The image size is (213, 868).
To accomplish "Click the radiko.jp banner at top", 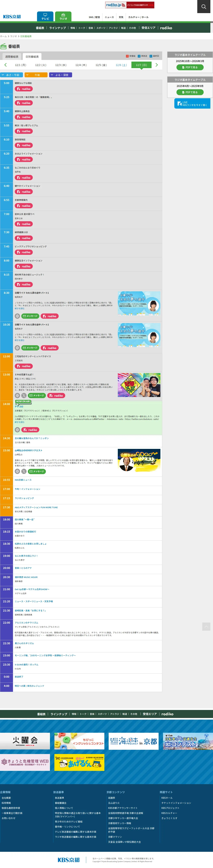I will coord(130,5).
